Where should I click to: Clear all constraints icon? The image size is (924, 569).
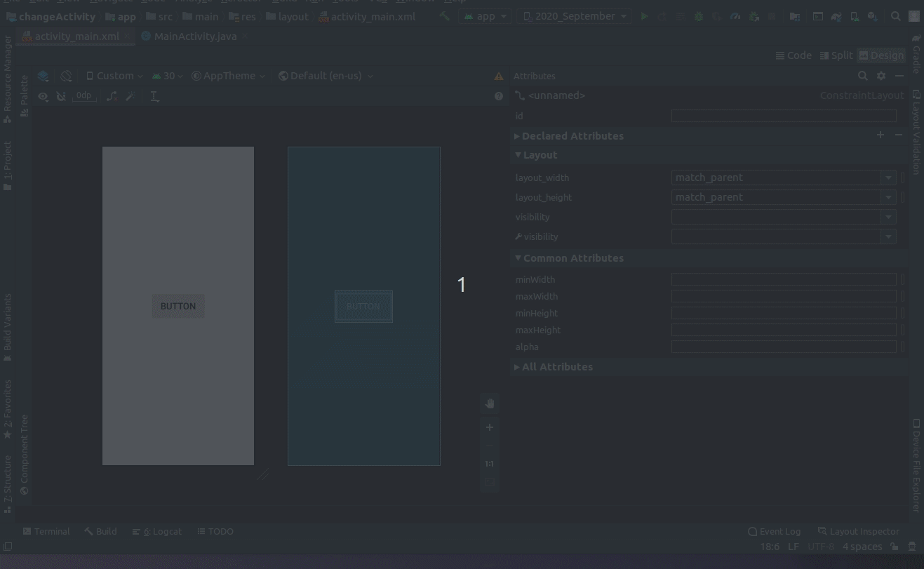(112, 96)
